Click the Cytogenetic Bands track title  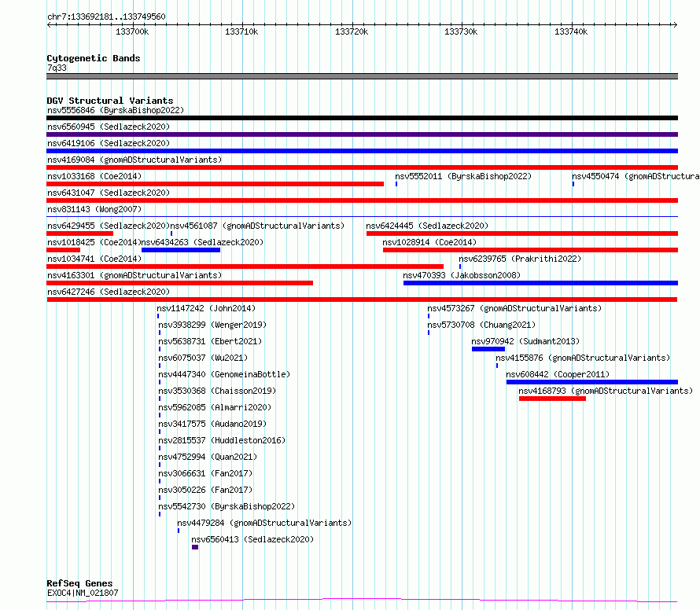94,58
